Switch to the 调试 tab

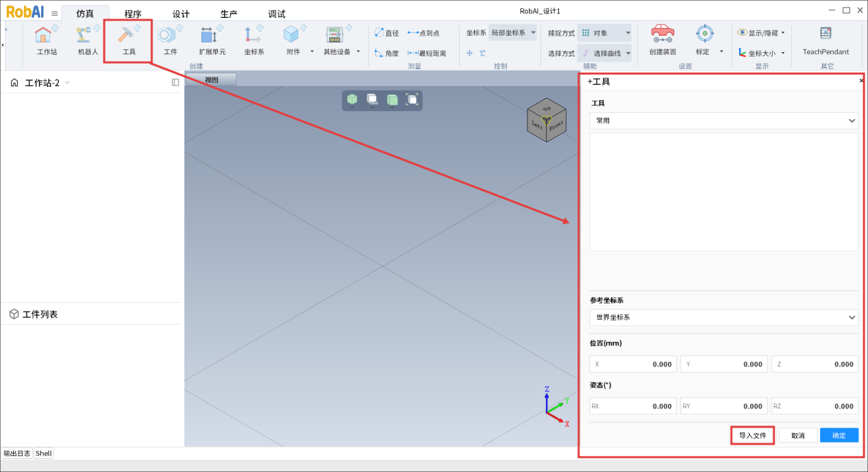coord(277,14)
